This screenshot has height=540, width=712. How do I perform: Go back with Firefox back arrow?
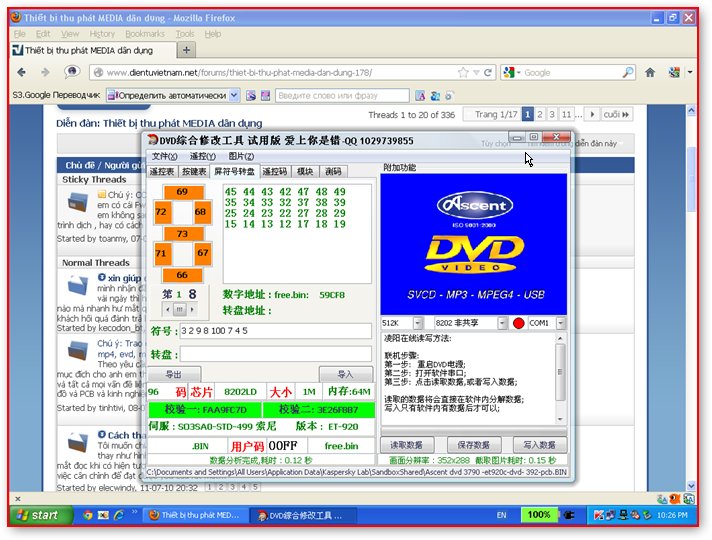[21, 72]
